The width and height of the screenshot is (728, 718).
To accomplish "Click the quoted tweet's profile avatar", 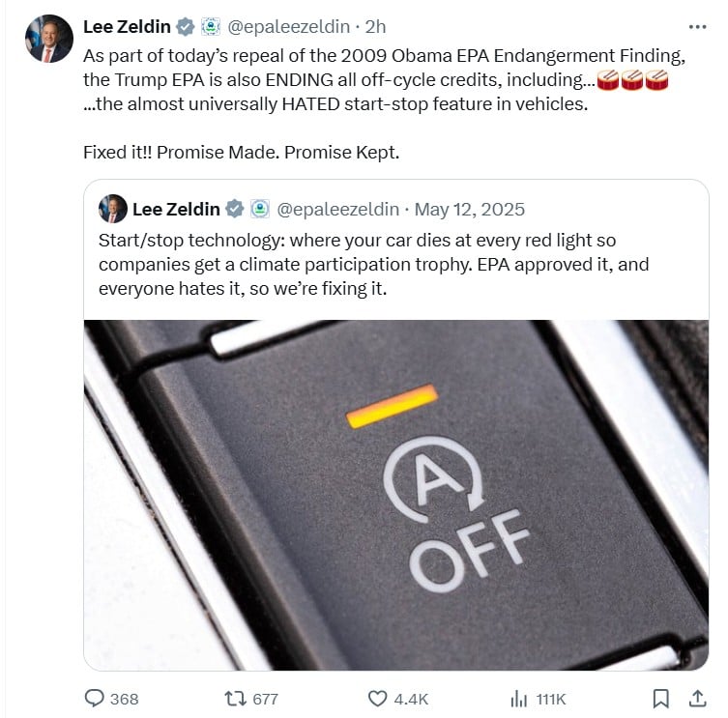I will (112, 209).
